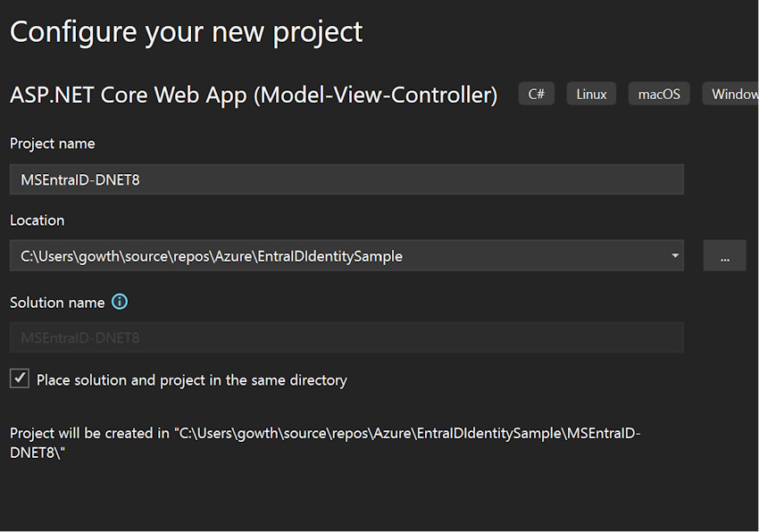Select the Location path combo box
The image size is (759, 532).
346,255
